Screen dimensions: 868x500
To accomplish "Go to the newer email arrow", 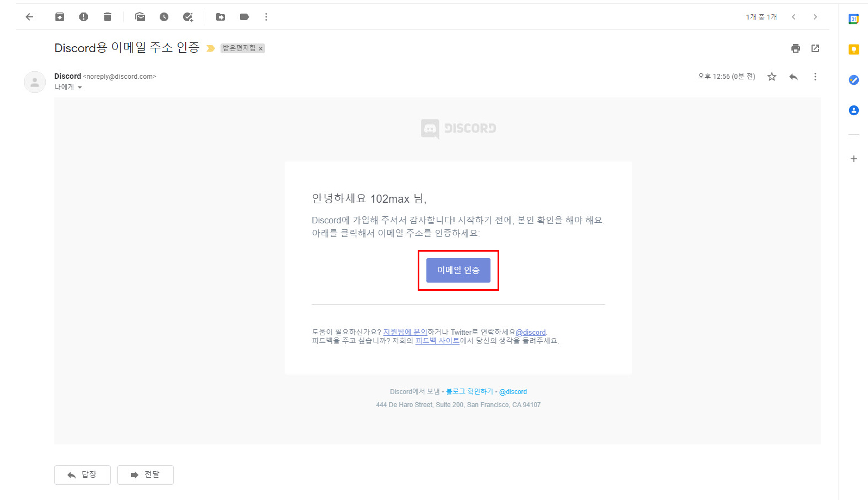I will pos(794,17).
